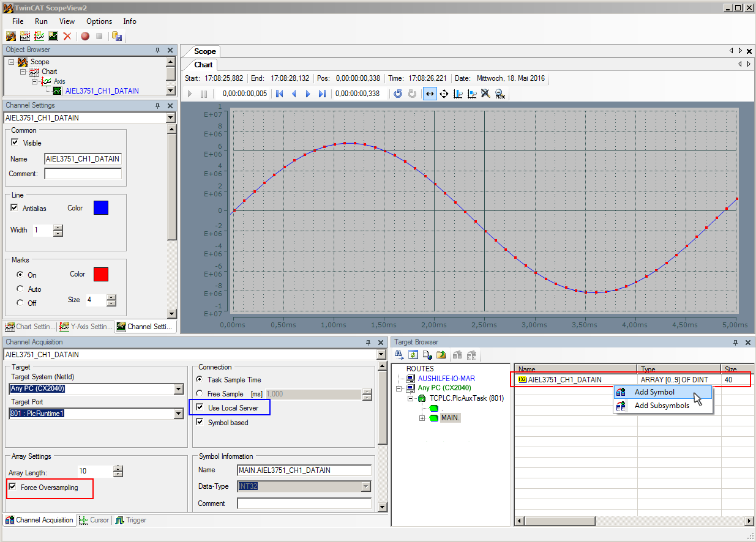Toggle the Use Local Server checkbox
This screenshot has height=542, width=756.
[x=200, y=407]
